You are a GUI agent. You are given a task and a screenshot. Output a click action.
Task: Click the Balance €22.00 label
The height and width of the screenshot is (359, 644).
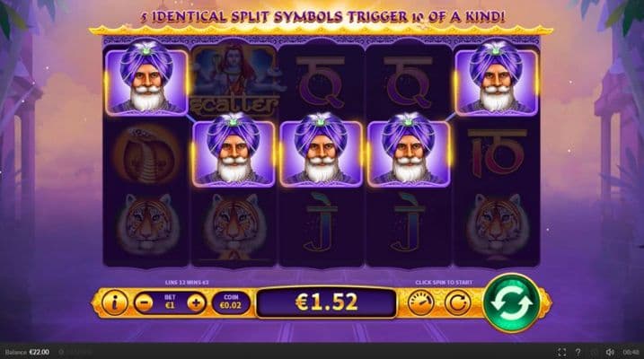click(x=27, y=352)
